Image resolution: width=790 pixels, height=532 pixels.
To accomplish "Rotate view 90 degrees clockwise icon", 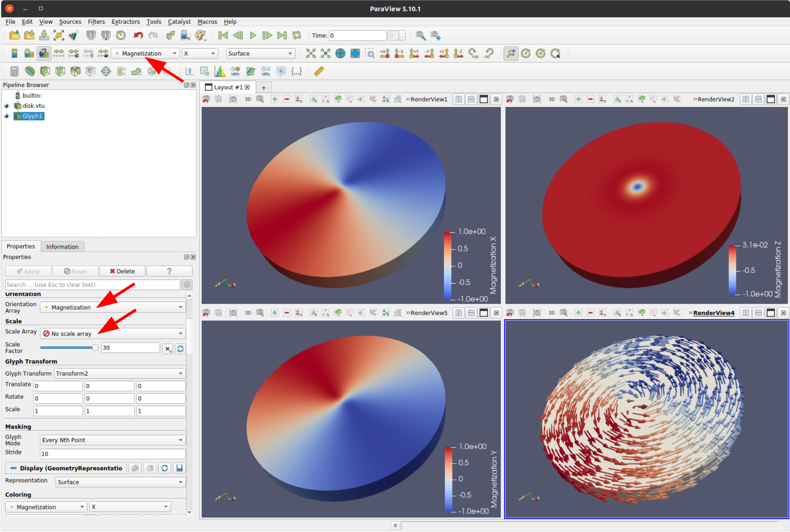I will click(473, 53).
